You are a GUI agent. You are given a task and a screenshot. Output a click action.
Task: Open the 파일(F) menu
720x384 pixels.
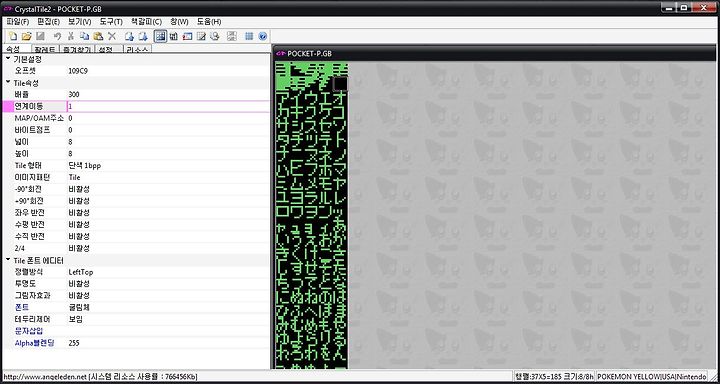(18, 22)
